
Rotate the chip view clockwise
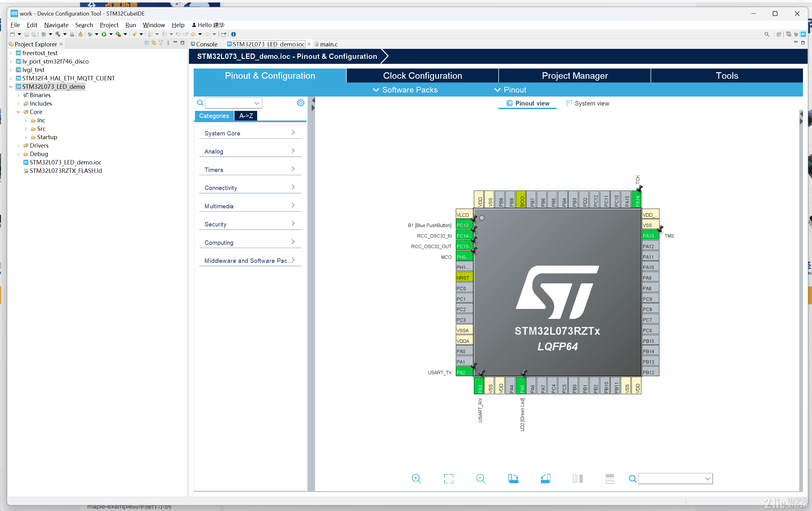coord(513,479)
